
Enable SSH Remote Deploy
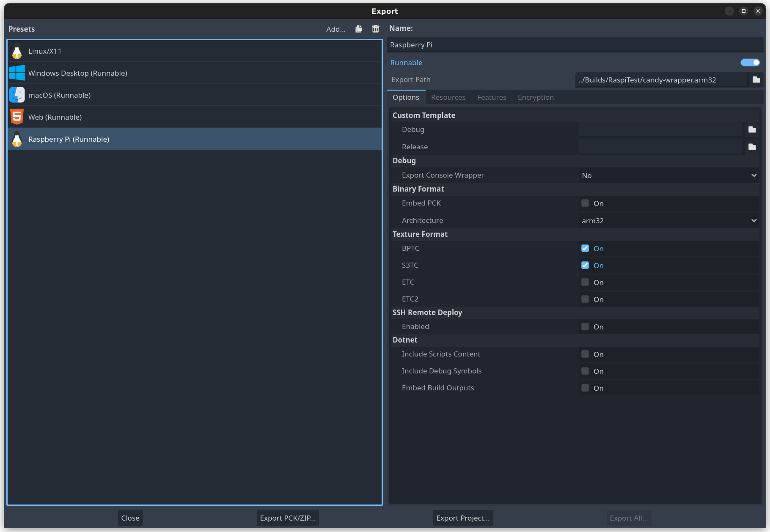pos(585,326)
